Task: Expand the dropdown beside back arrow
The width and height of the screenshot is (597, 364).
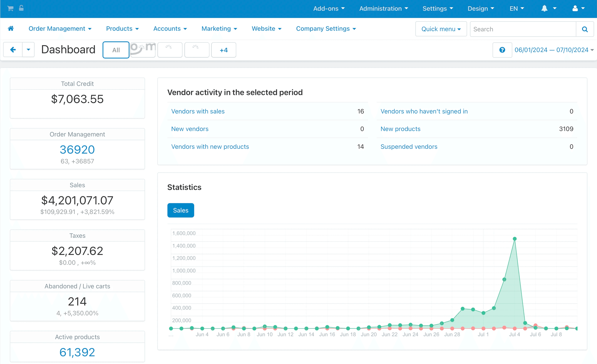Action: 28,50
